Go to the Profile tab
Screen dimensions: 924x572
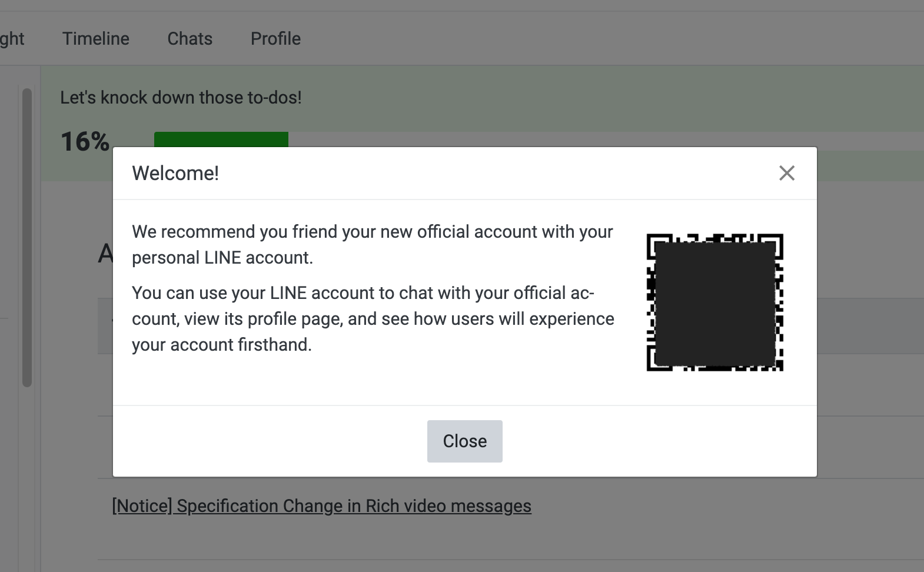click(275, 39)
